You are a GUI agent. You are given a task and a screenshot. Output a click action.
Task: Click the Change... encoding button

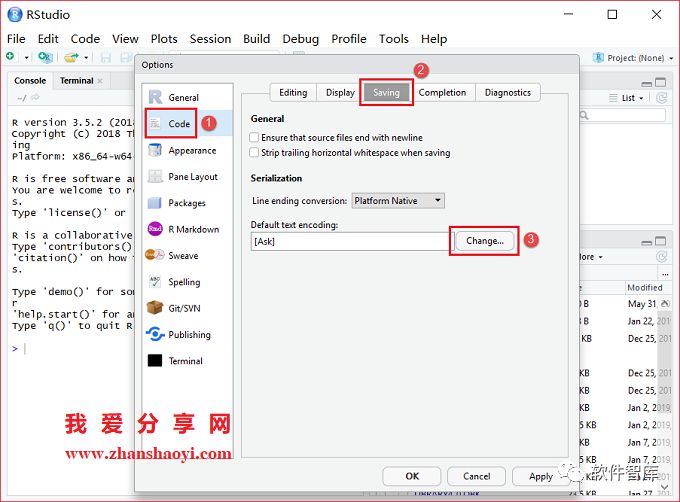pos(485,241)
